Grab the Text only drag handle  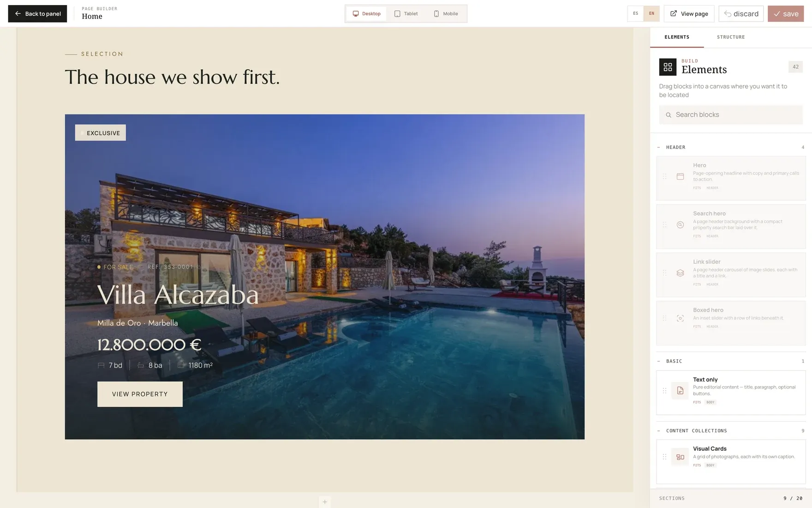[x=664, y=391]
